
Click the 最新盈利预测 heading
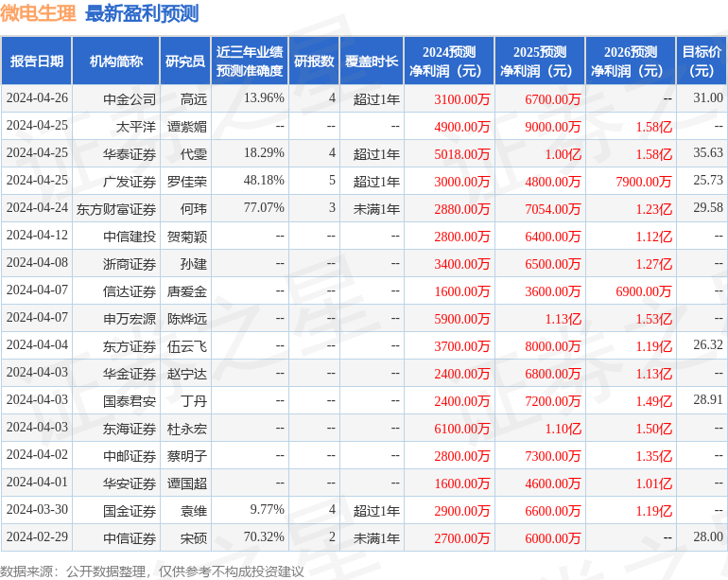[x=142, y=13]
